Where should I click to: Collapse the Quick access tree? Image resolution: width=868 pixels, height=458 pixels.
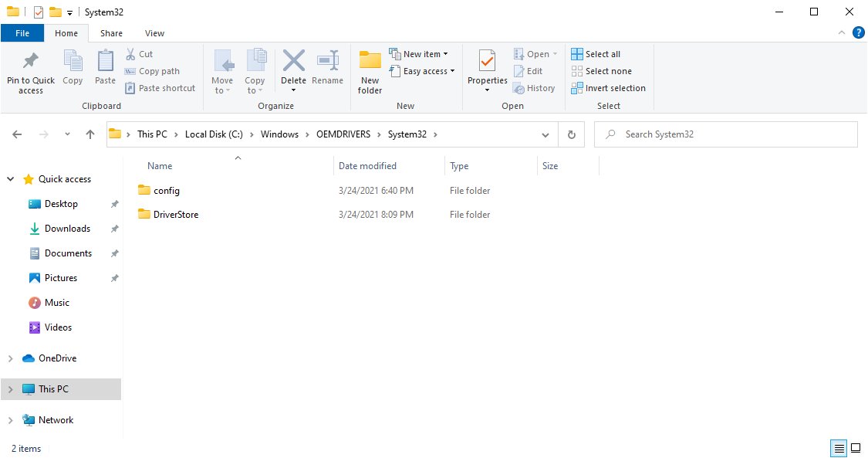[11, 179]
